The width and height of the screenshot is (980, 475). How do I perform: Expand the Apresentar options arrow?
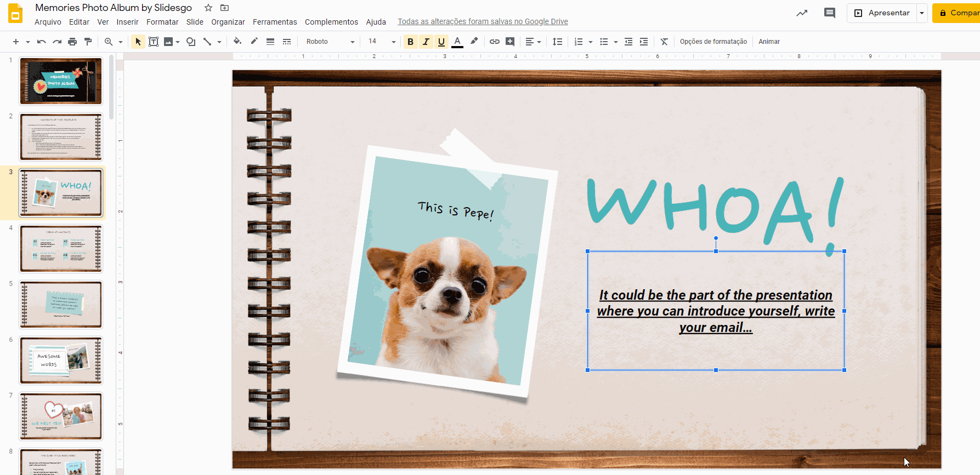click(x=922, y=13)
